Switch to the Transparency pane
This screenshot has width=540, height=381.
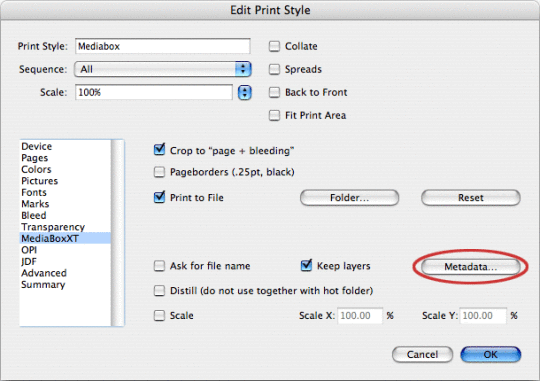tap(53, 227)
